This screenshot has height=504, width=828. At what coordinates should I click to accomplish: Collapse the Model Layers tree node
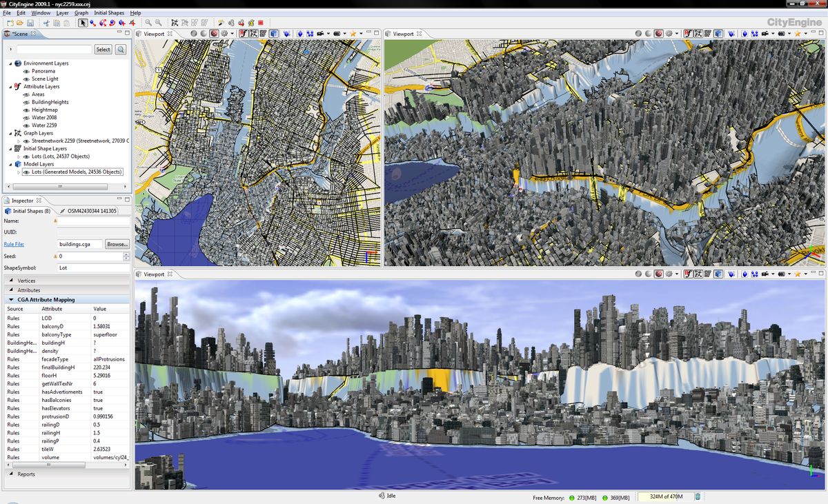click(10, 164)
